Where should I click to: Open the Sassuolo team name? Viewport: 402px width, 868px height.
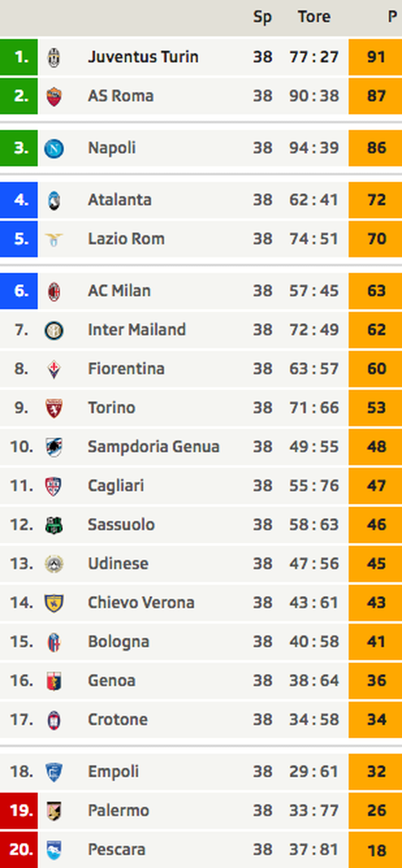pos(122,524)
